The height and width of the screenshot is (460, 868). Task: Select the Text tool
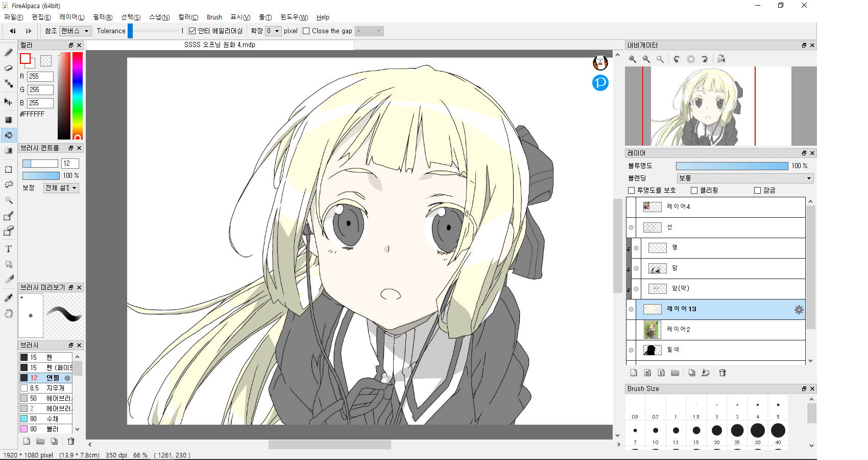(8, 249)
